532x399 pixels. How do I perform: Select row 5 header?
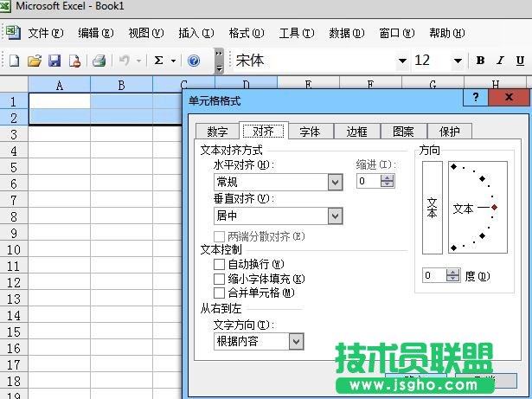[14, 167]
